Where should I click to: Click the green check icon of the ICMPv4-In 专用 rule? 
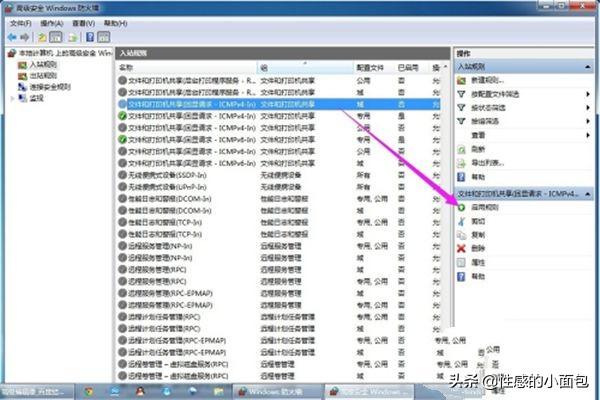[x=122, y=116]
